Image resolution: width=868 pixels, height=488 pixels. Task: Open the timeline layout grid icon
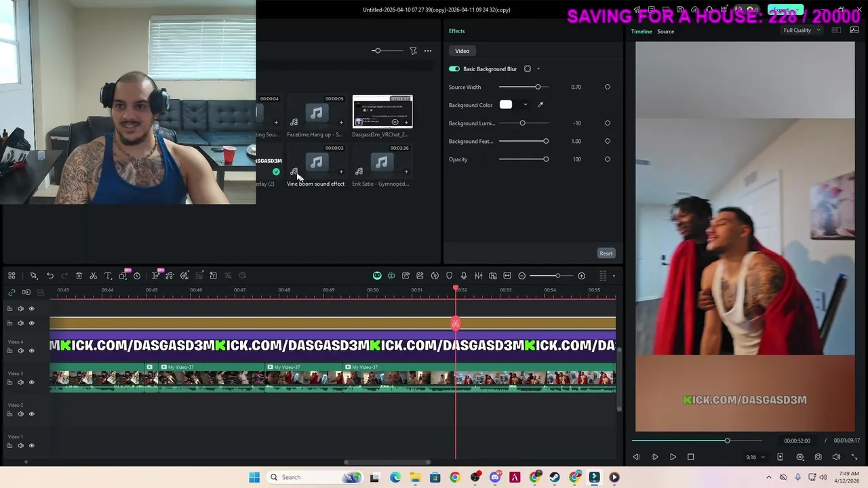(12, 276)
